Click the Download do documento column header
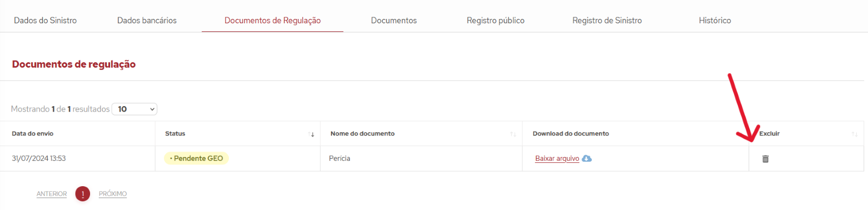 pyautogui.click(x=571, y=134)
